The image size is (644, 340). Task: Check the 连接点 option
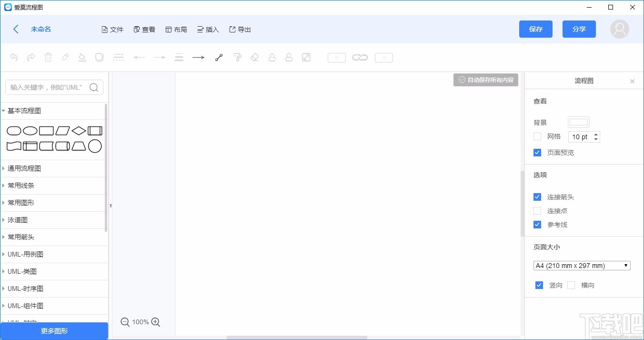(537, 211)
